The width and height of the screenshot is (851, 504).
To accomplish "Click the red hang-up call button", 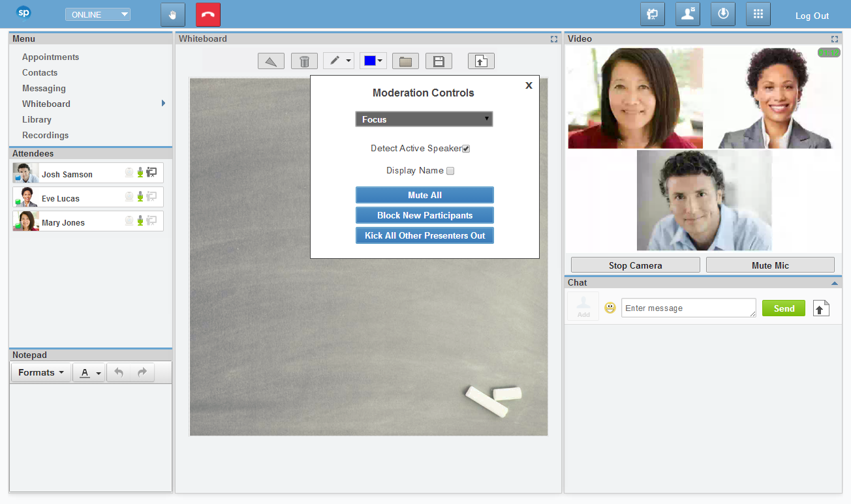I will (x=208, y=15).
